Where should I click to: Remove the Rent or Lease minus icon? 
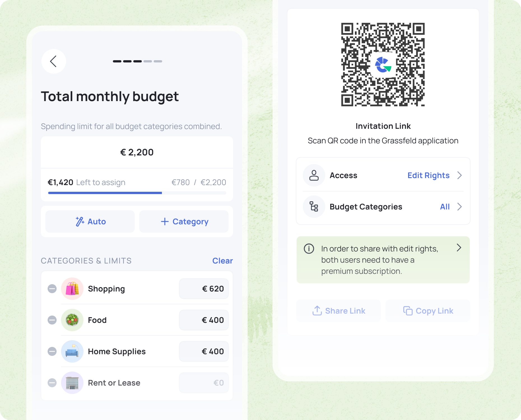tap(52, 383)
